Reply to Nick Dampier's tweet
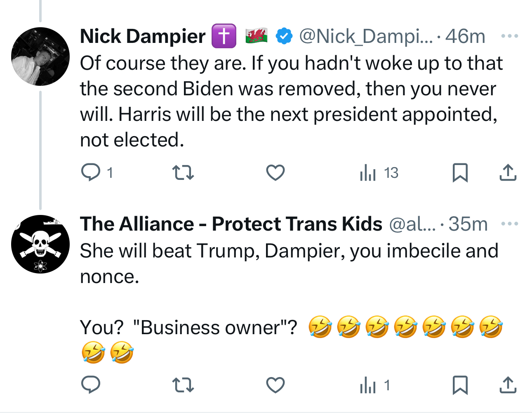This screenshot has height=420, width=532. tap(91, 172)
